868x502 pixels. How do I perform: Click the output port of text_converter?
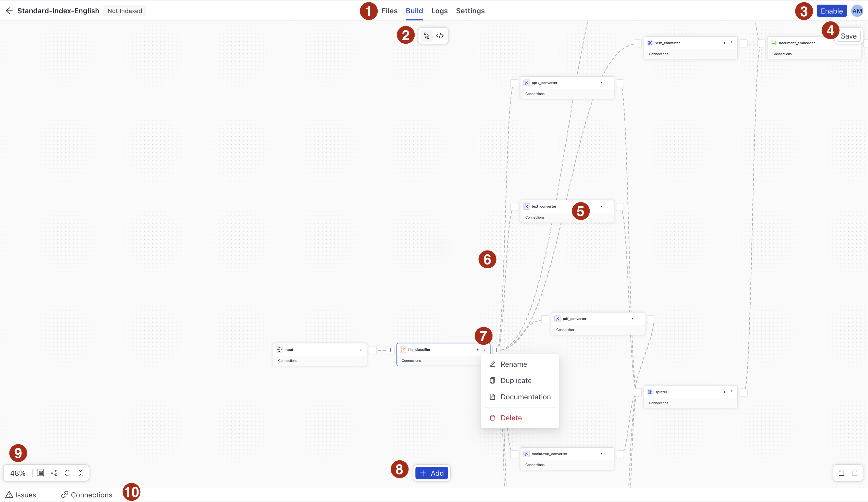tap(620, 207)
